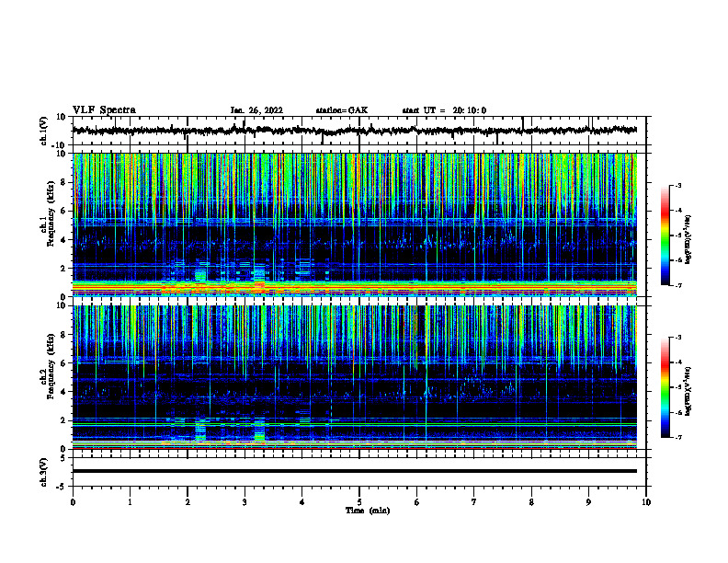
Task: Click the ch.3 flat black trace line
Action: 355,471
